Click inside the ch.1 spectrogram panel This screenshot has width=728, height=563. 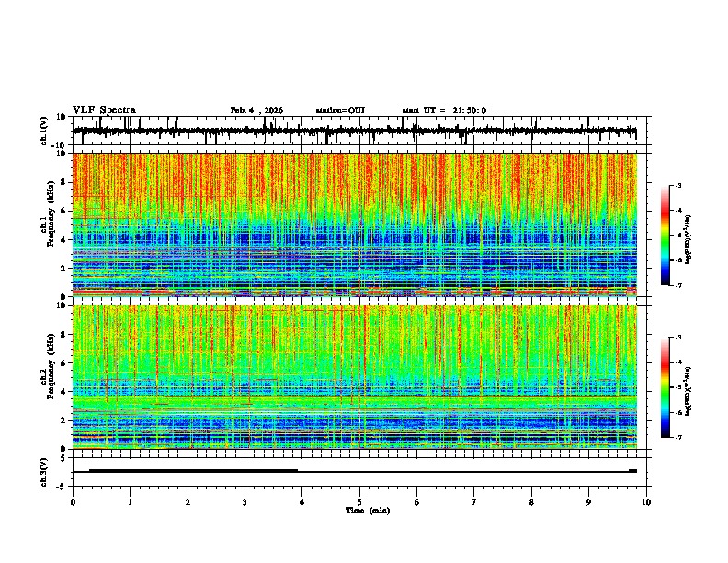(x=355, y=224)
